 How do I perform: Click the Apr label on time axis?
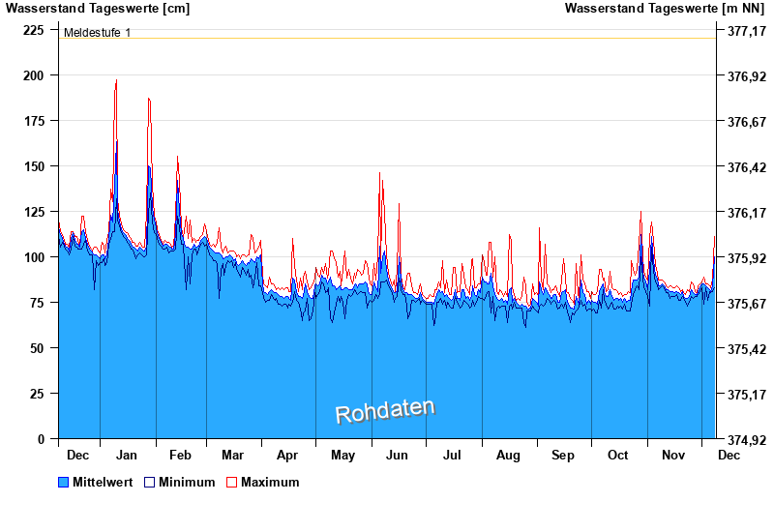click(x=287, y=455)
